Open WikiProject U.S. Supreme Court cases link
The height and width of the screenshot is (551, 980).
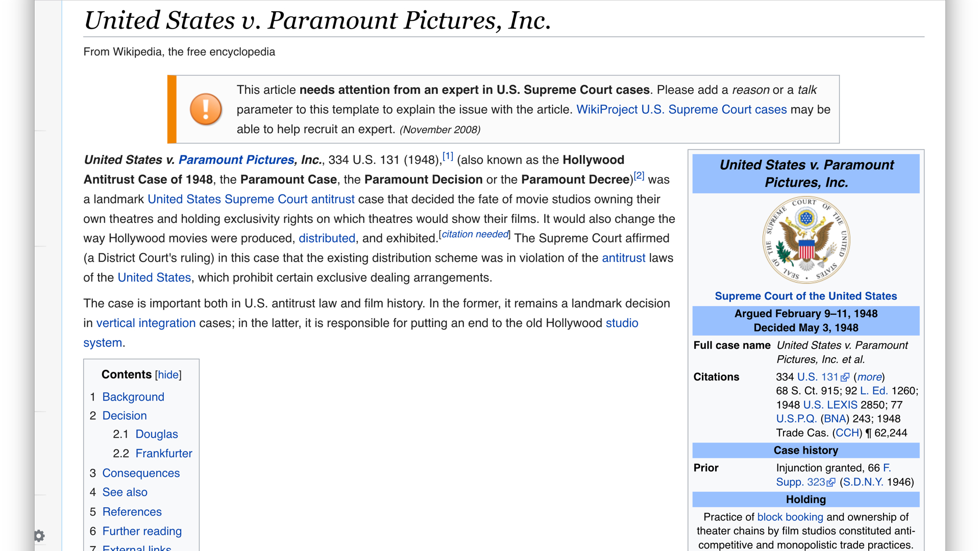[681, 110]
